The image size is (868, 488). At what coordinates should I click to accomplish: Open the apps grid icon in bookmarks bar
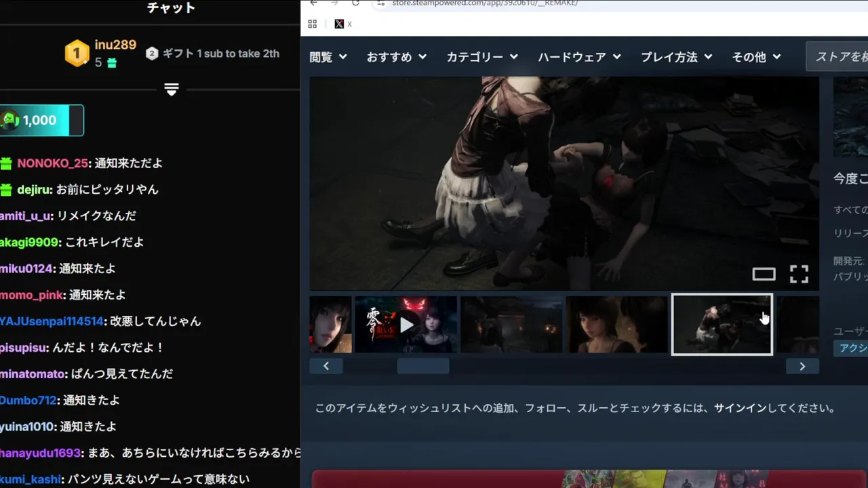(313, 24)
